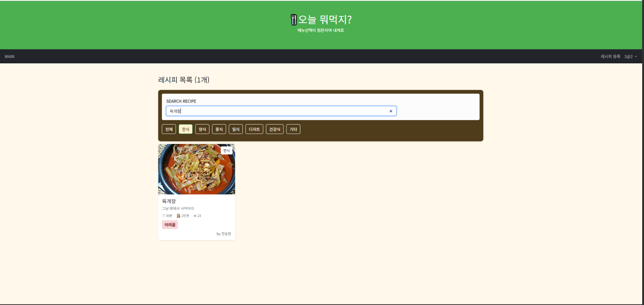This screenshot has width=644, height=305.
Task: Focus the recipe search input field
Action: [x=281, y=111]
